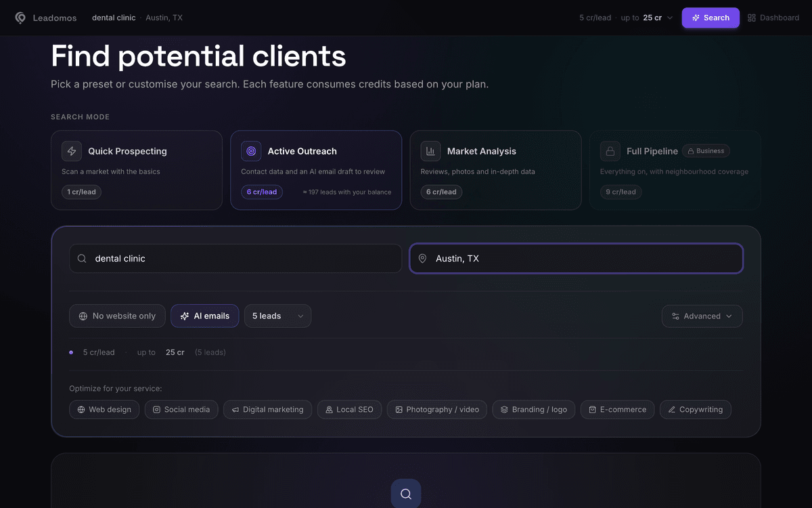Toggle Web design service optimization
Image resolution: width=812 pixels, height=508 pixels.
[x=104, y=410]
